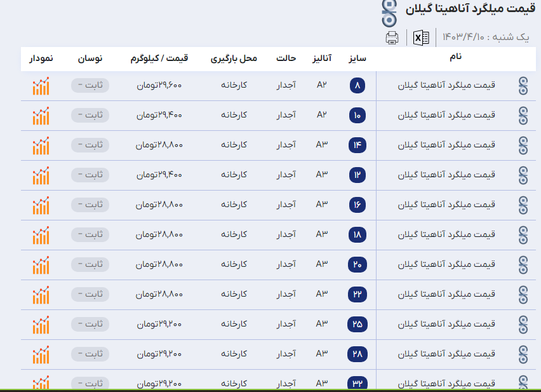Click the brand logo beside the page title
This screenshot has width=541, height=392.
tap(389, 11)
